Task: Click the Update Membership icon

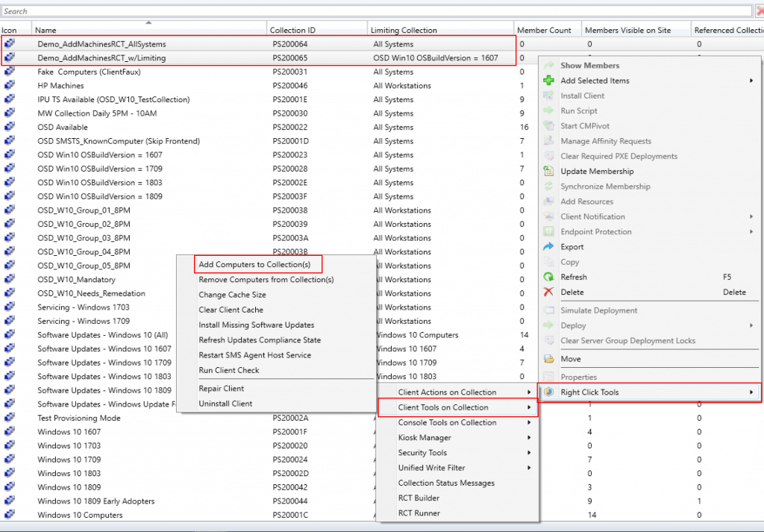Action: tap(550, 171)
